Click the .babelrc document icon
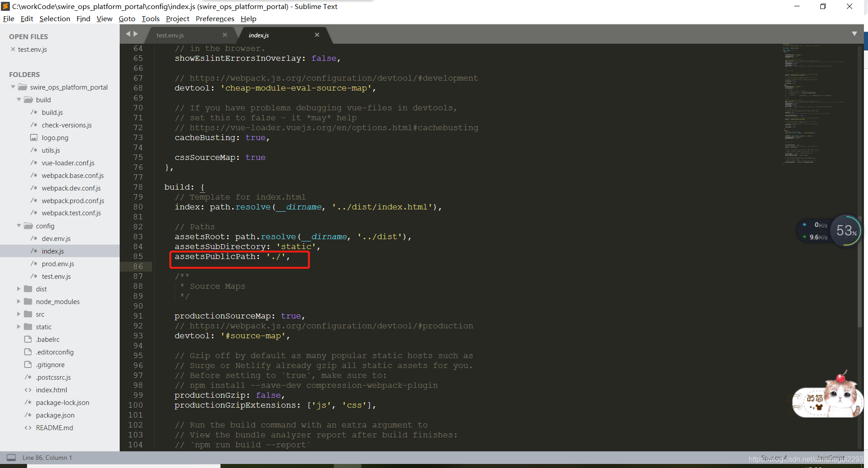The image size is (868, 468). 28,339
